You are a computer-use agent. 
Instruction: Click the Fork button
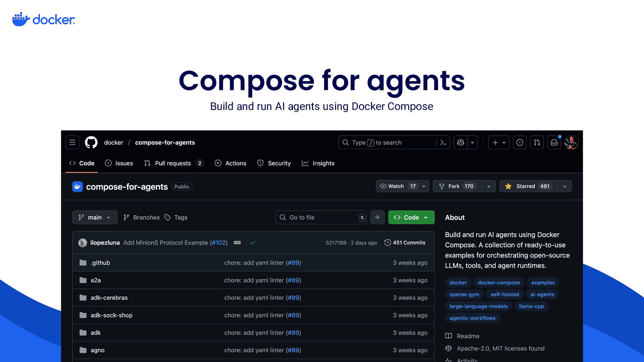[457, 186]
